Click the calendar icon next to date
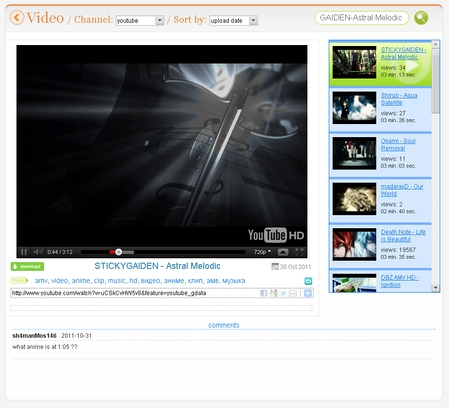 click(275, 266)
